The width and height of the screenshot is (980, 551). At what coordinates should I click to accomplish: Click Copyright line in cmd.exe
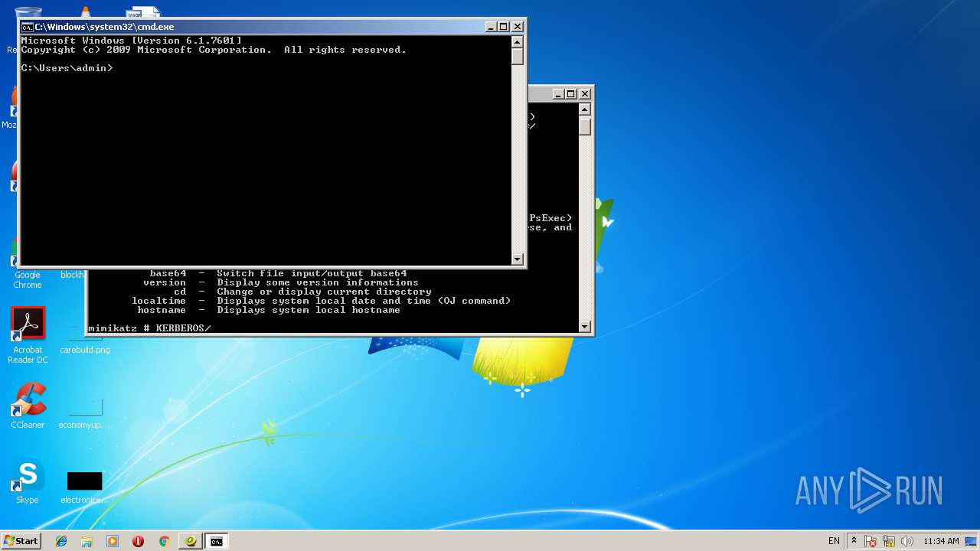[214, 50]
